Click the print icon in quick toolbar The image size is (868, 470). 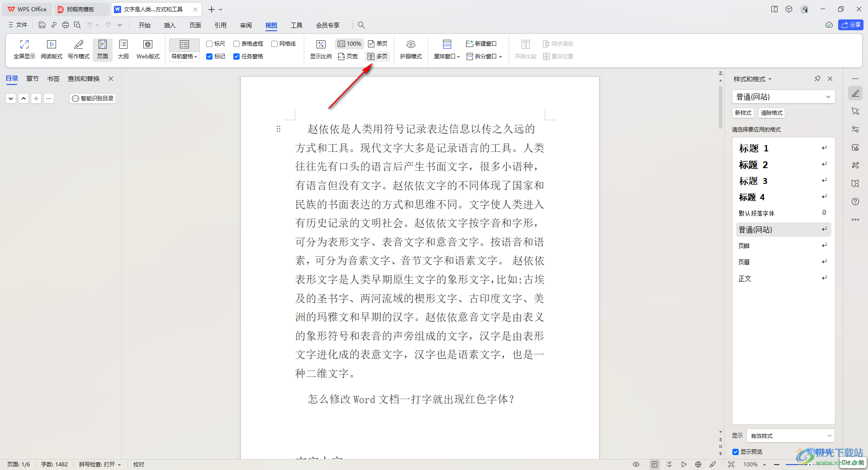click(x=66, y=25)
